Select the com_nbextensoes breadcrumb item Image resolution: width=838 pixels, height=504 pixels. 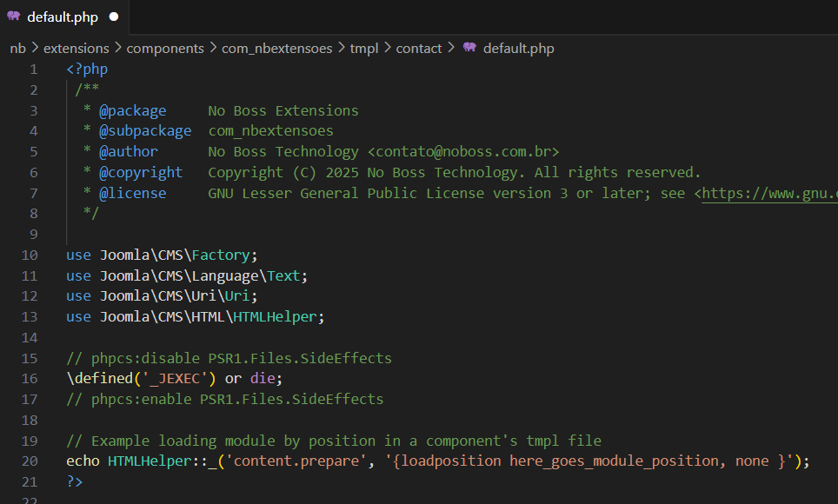point(276,49)
